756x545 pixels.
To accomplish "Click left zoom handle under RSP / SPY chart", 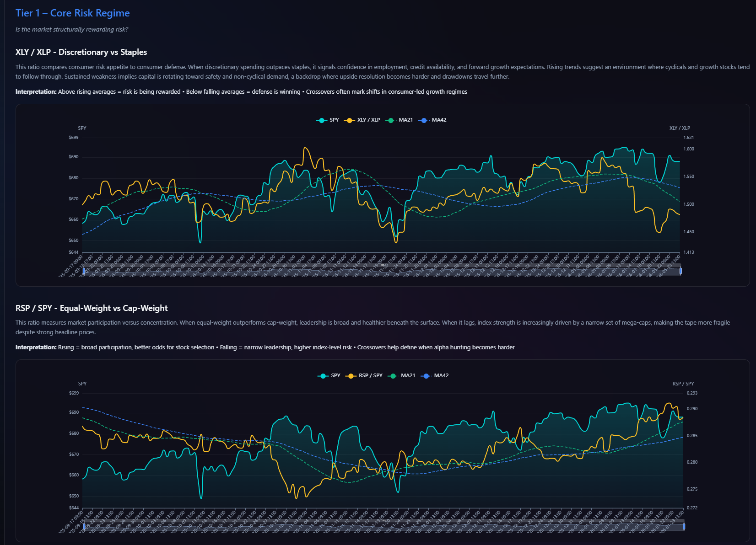I will coord(84,526).
